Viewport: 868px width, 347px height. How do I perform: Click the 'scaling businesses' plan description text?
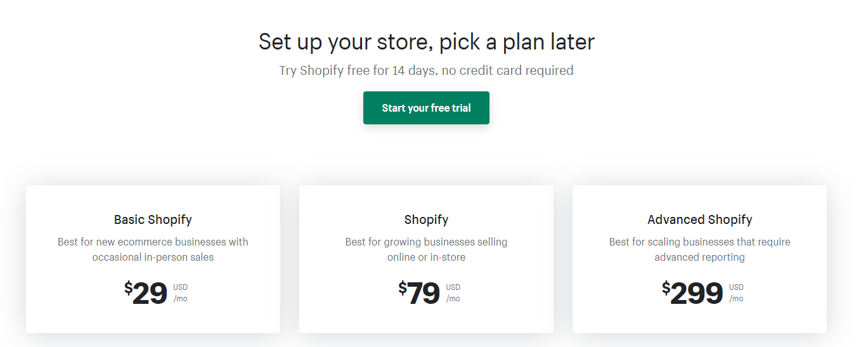[699, 249]
